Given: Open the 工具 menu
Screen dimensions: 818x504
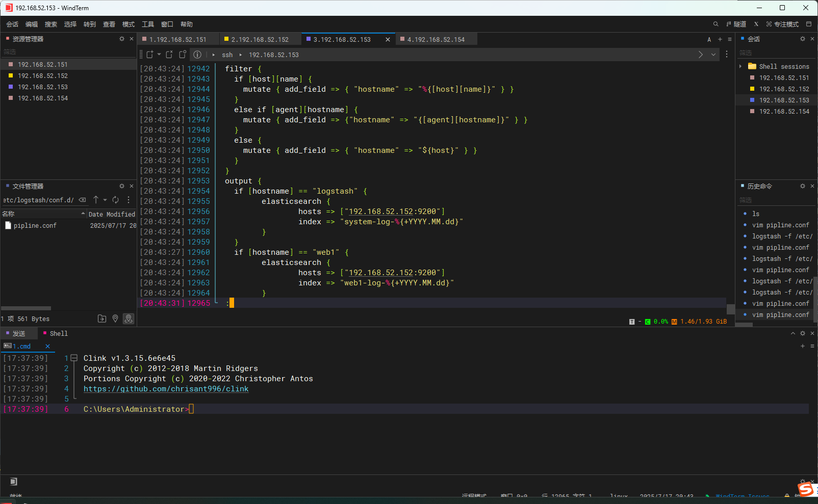Looking at the screenshot, I should point(148,24).
